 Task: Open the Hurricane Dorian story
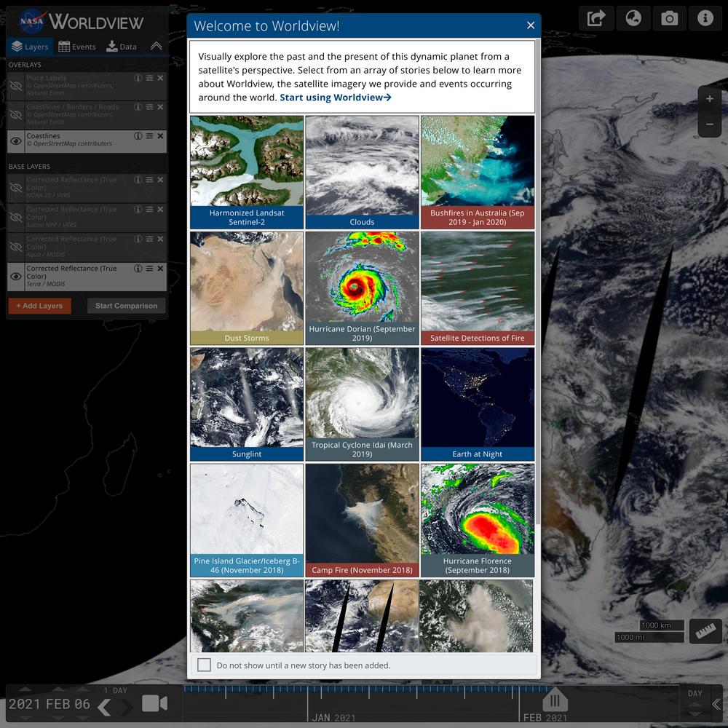pyautogui.click(x=362, y=288)
